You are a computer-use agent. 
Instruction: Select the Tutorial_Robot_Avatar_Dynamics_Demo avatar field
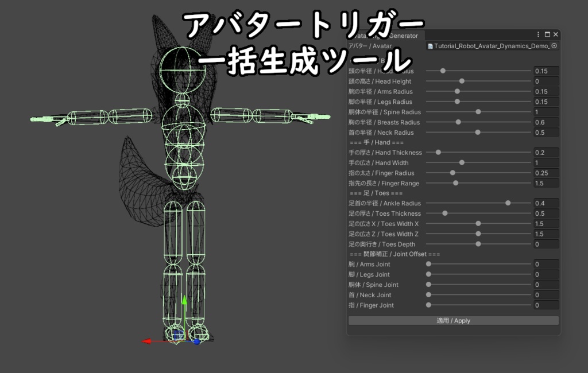point(491,46)
